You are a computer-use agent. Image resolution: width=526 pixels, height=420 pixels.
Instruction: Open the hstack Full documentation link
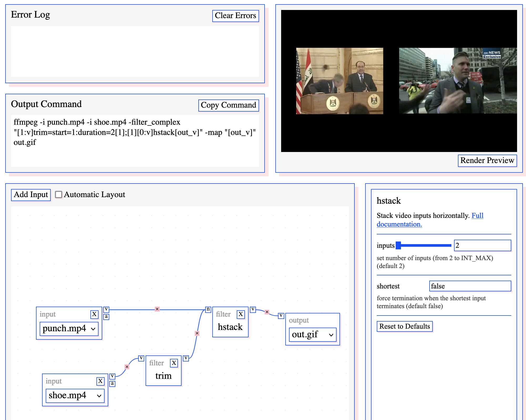pyautogui.click(x=399, y=224)
